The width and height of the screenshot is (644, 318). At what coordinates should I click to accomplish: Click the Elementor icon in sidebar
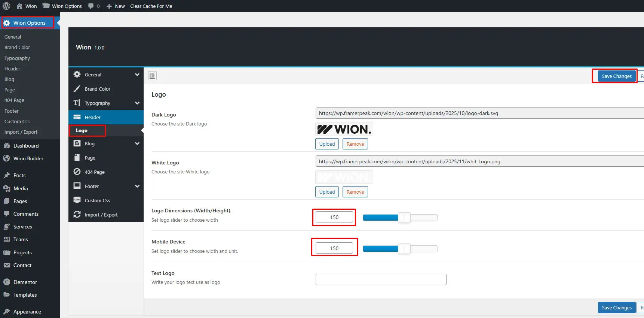[x=6, y=282]
